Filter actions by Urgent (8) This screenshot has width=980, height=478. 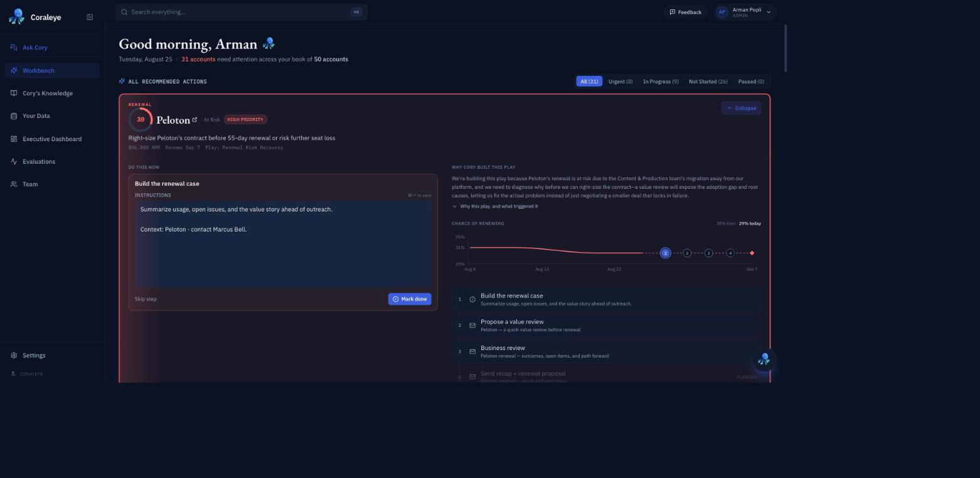[620, 82]
